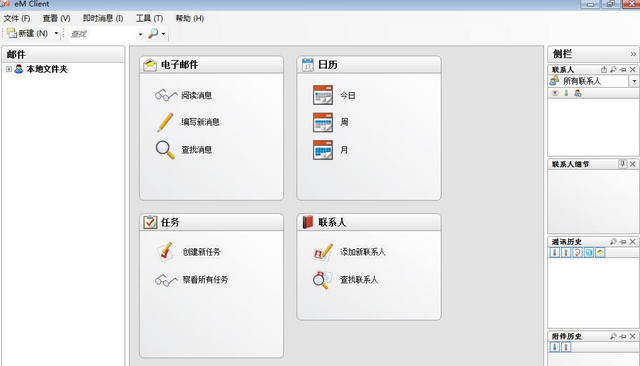Click the magnifier search icon in toolbar
The image size is (640, 366).
153,33
